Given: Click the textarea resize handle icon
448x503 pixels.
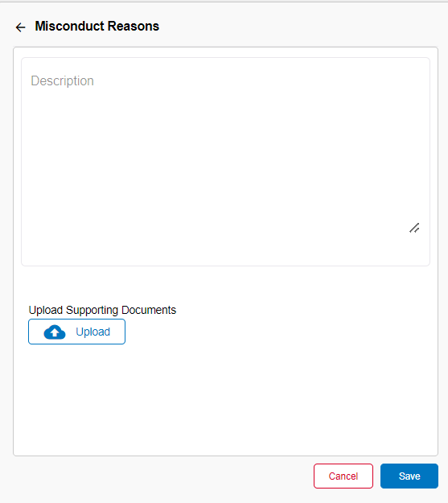Looking at the screenshot, I should click(414, 228).
